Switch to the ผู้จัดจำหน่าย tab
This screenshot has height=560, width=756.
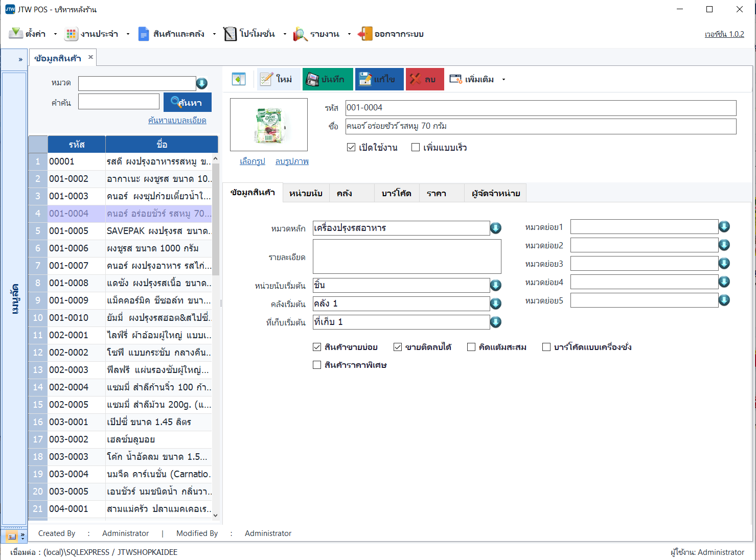point(496,193)
